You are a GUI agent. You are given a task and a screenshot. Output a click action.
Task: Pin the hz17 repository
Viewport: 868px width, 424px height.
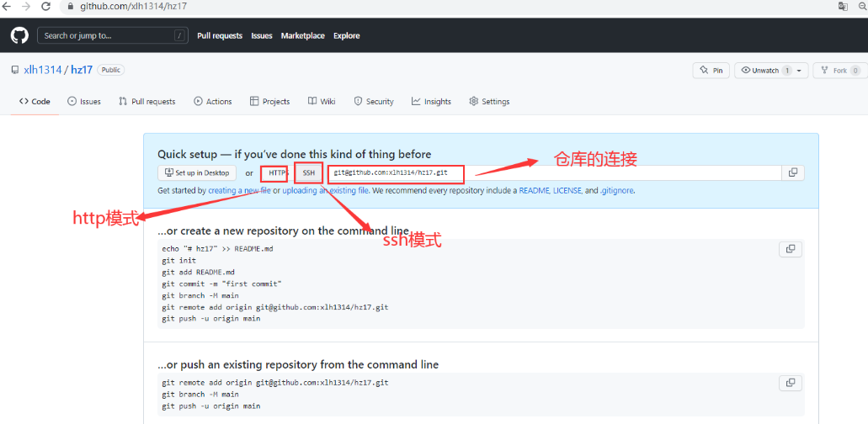coord(711,71)
